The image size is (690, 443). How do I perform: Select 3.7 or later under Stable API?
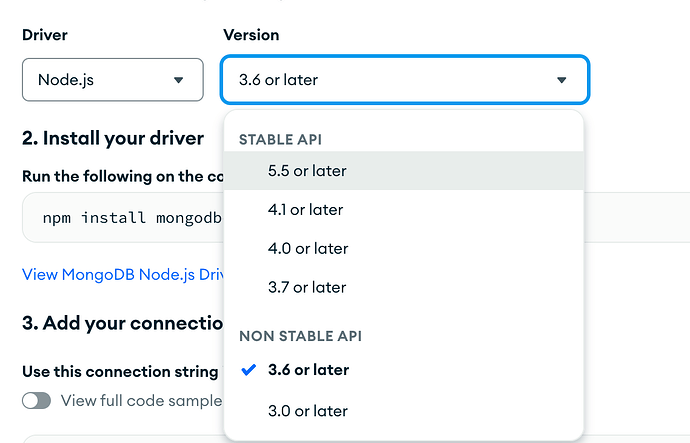point(306,287)
